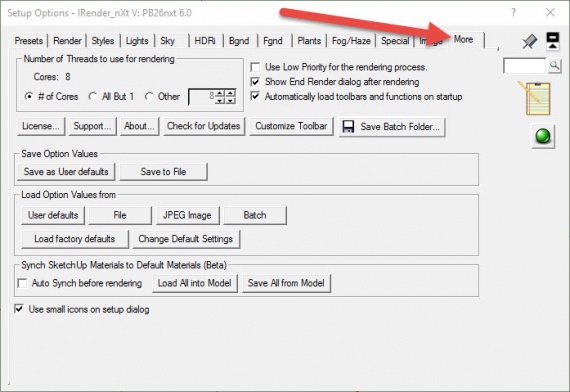Click Check for Updates
This screenshot has width=570, height=392.
[x=204, y=126]
